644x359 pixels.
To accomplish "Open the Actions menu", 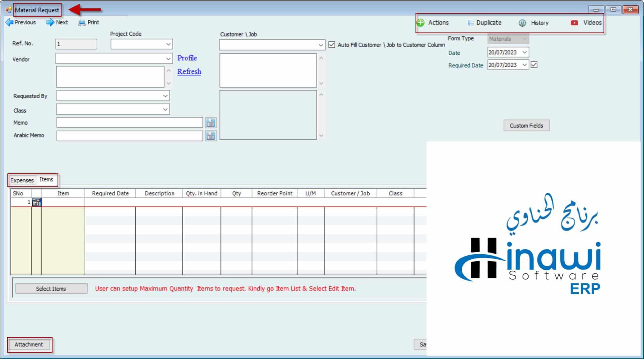I will coord(438,23).
